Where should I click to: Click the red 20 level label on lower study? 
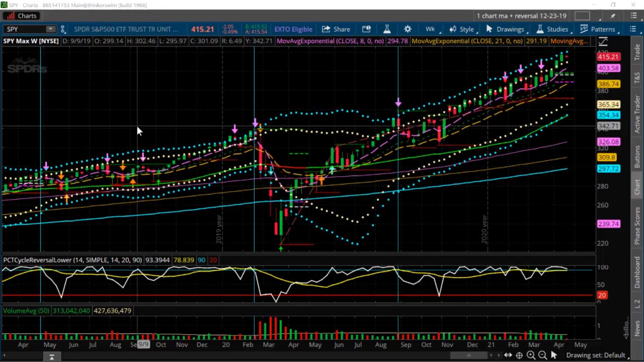[602, 295]
